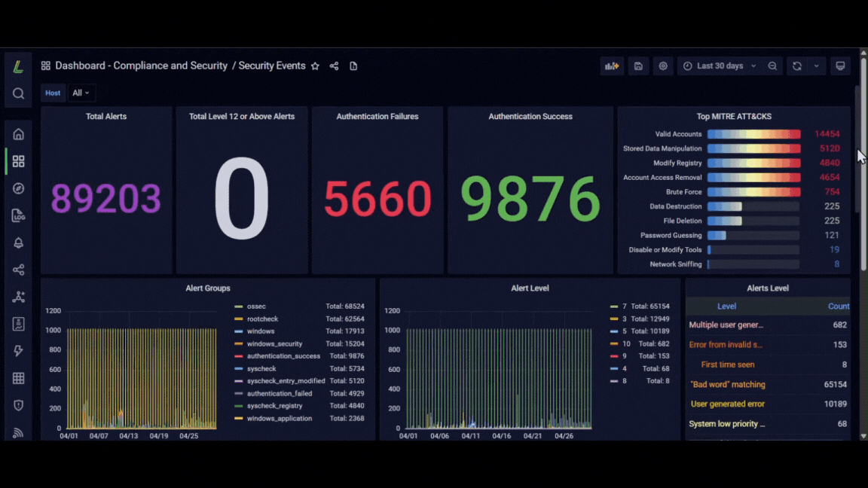Toggle the level 7 series in the Alert Level legend
This screenshot has height=488, width=868.
624,306
